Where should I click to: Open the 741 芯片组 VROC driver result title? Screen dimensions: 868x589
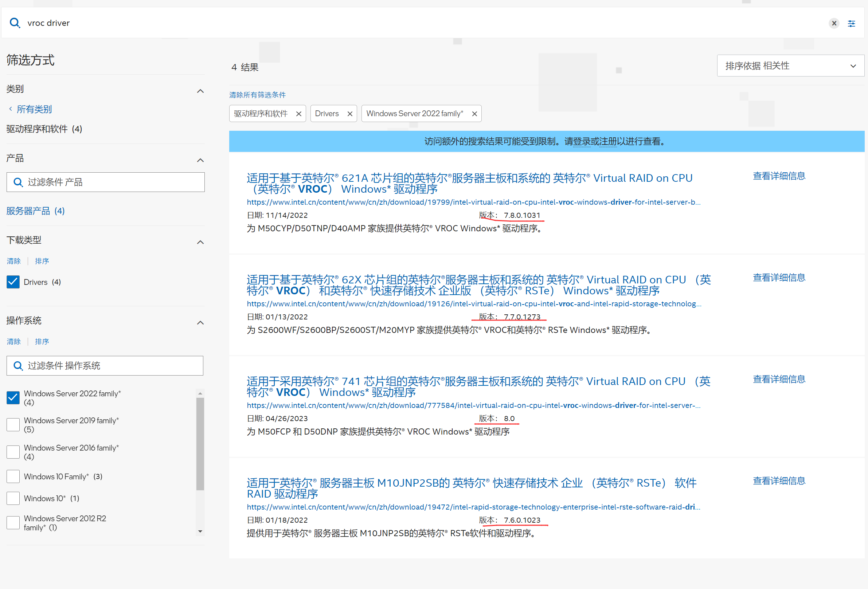478,387
